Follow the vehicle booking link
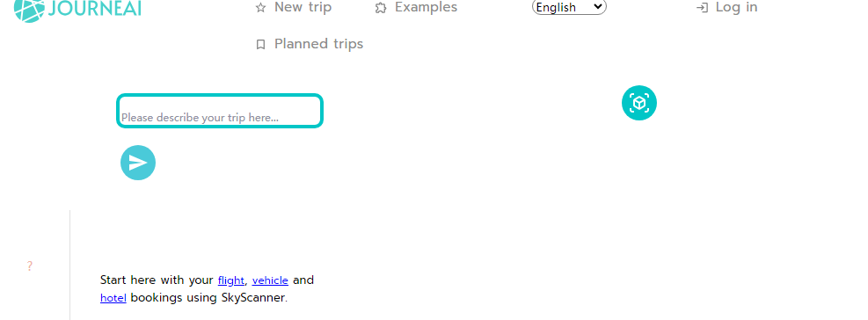 click(270, 280)
